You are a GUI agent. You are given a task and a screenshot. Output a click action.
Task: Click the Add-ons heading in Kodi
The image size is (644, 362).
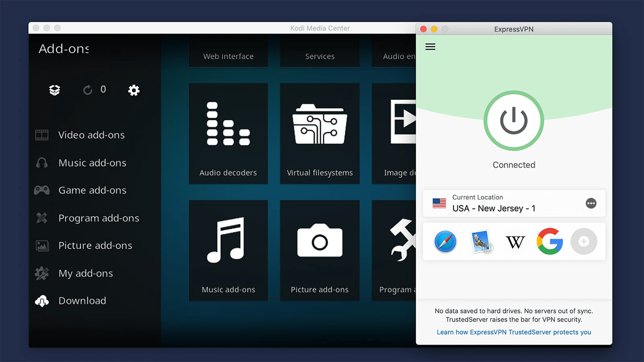point(64,49)
